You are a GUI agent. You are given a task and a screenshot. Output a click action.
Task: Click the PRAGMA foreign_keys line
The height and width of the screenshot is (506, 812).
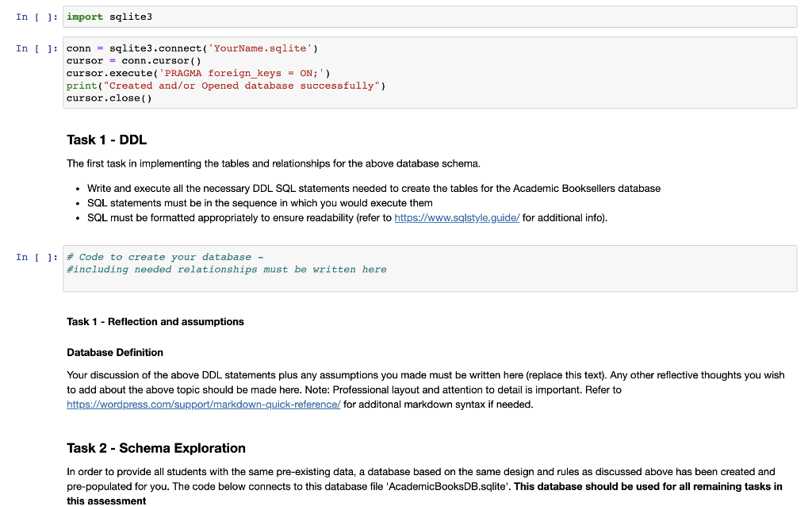pos(198,73)
